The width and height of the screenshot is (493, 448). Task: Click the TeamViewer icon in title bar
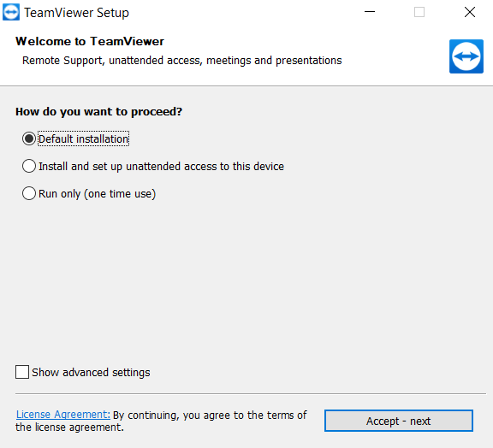(x=11, y=12)
